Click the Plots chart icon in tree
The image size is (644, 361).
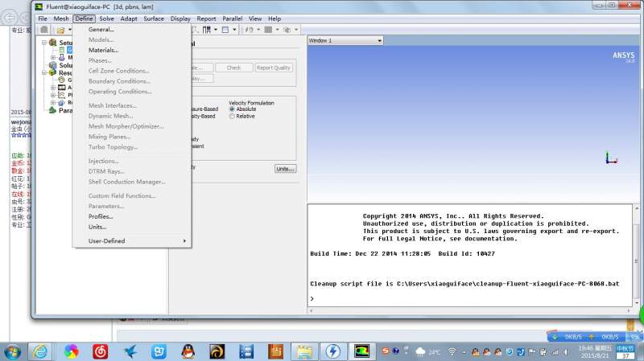coord(62,95)
